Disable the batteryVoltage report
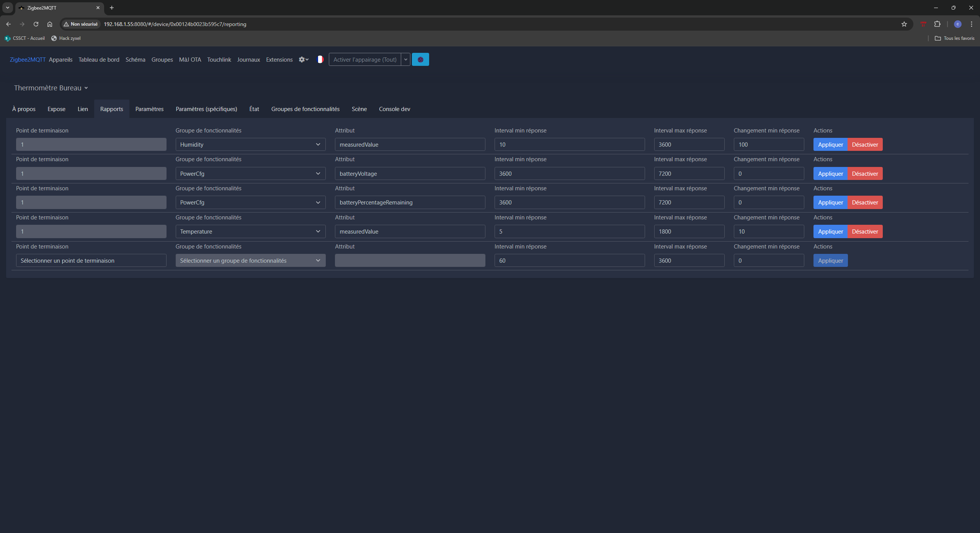Image resolution: width=980 pixels, height=533 pixels. [x=865, y=173]
